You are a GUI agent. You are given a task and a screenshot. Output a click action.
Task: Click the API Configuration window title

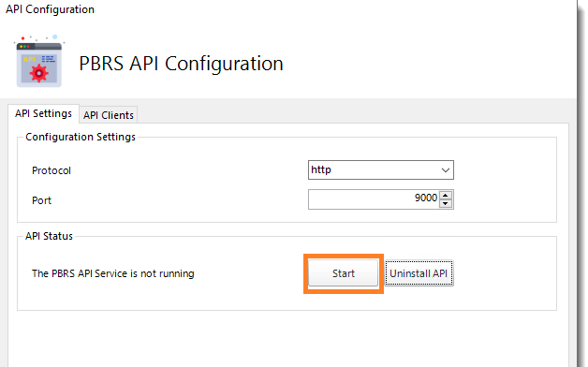coord(50,9)
